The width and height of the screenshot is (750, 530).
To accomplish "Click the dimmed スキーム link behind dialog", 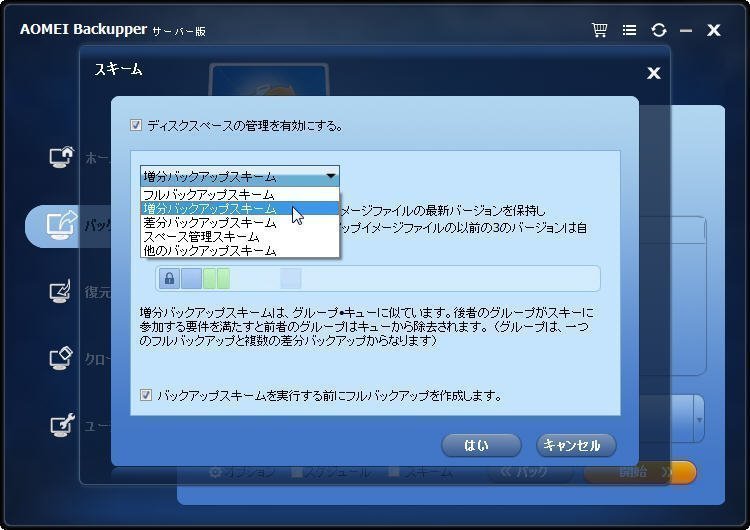I will [x=420, y=473].
